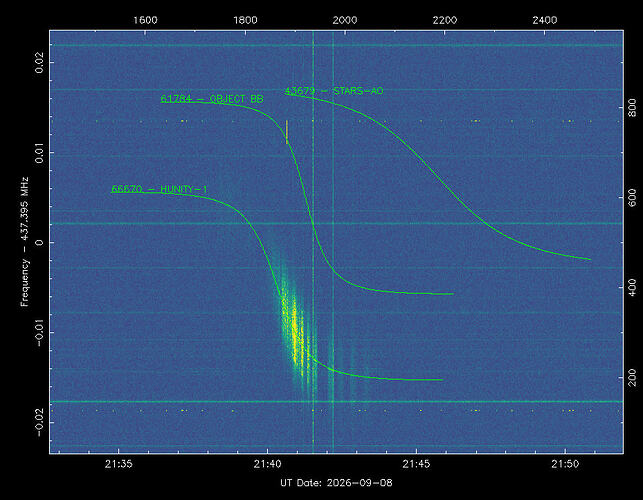Click the 400 right axis label
643x500 pixels.
pyautogui.click(x=632, y=288)
